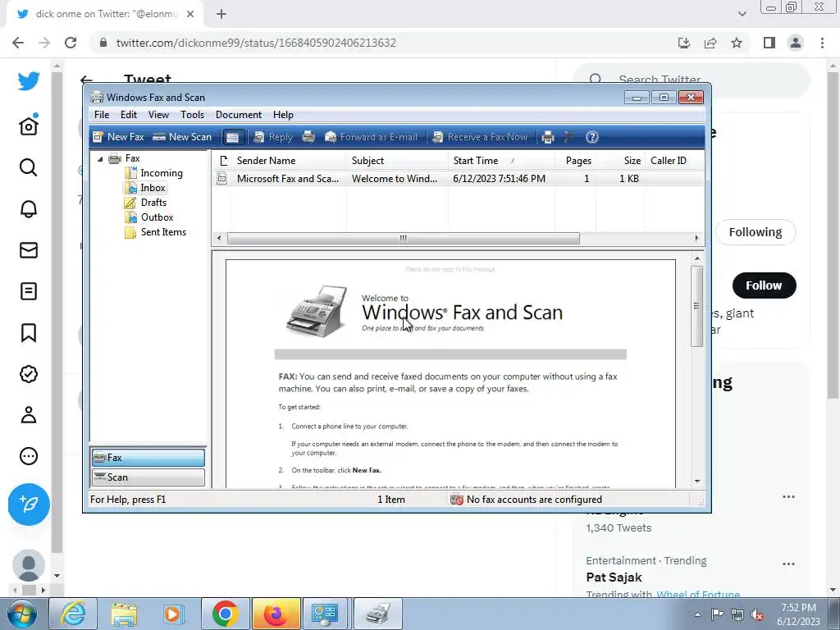Image resolution: width=840 pixels, height=630 pixels.
Task: Open Twitter Home icon
Action: 29,126
